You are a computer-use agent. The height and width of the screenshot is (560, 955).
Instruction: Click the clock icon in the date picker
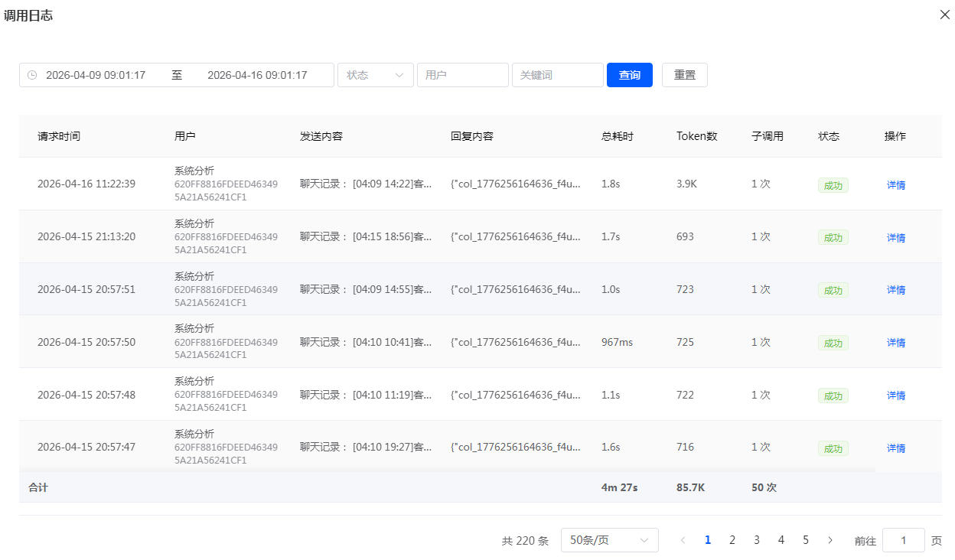31,74
